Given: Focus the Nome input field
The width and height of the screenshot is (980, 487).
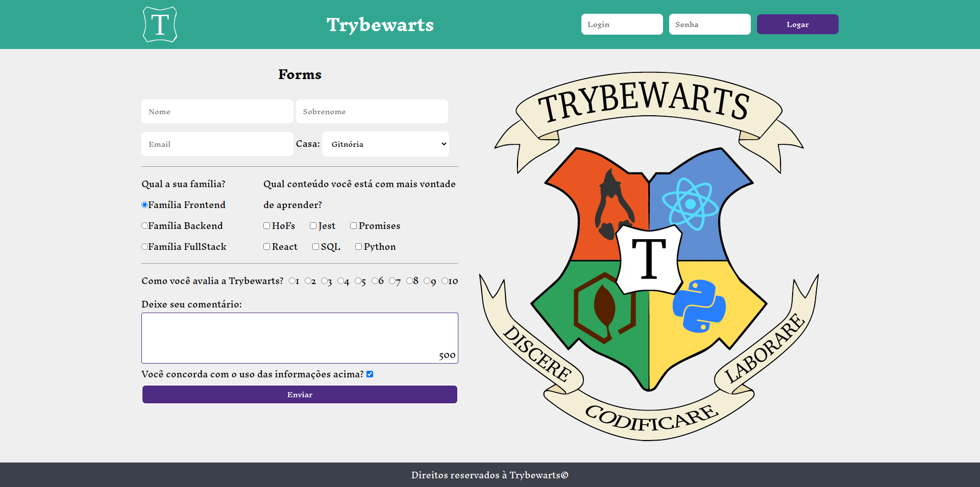Looking at the screenshot, I should [217, 112].
